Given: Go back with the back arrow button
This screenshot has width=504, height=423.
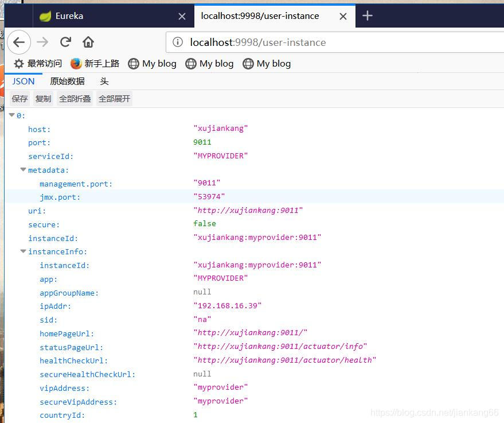Looking at the screenshot, I should [19, 42].
